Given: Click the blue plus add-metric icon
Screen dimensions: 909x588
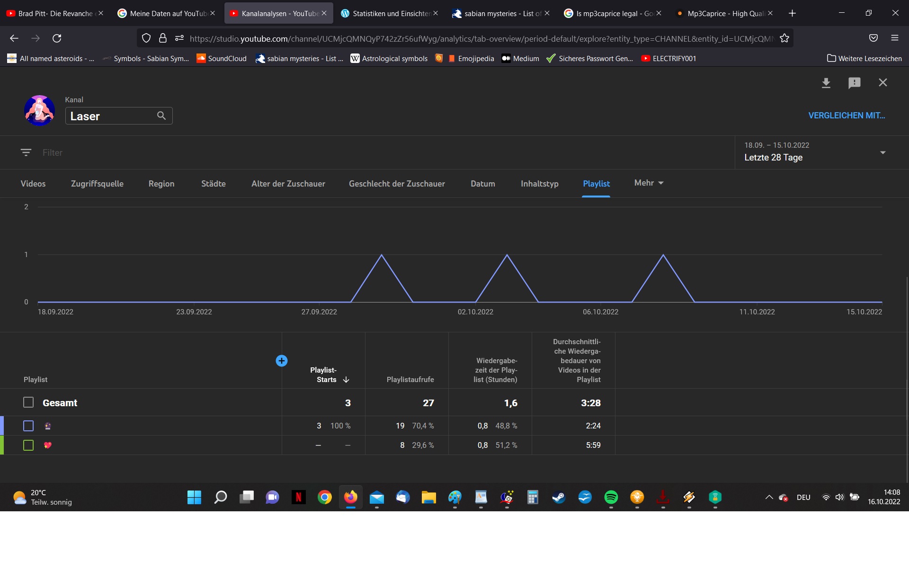Looking at the screenshot, I should (x=281, y=361).
